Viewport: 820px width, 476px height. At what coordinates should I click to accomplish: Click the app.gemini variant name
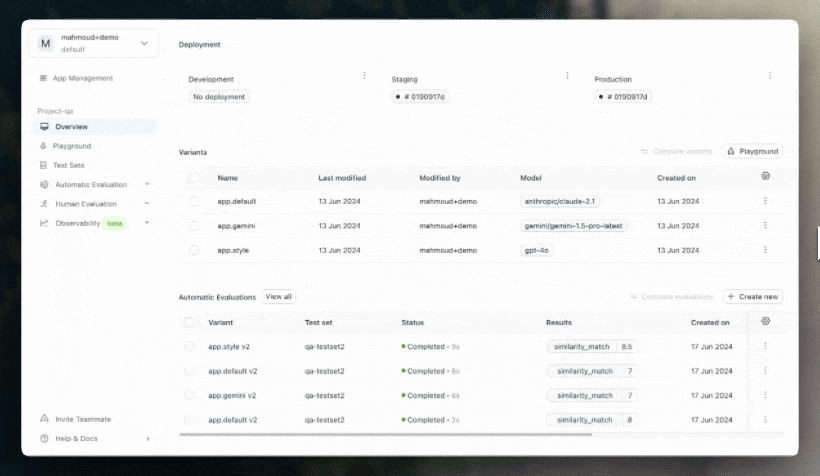tap(236, 226)
